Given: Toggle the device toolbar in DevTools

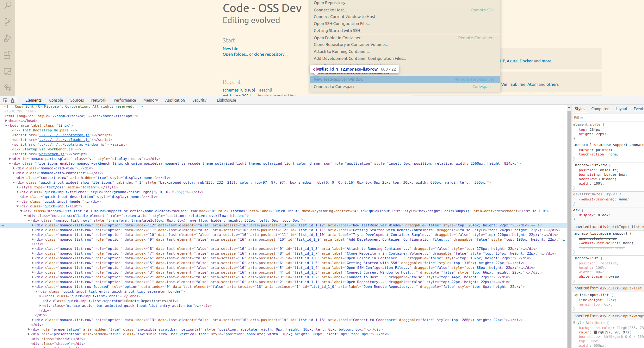Looking at the screenshot, I should (13, 100).
